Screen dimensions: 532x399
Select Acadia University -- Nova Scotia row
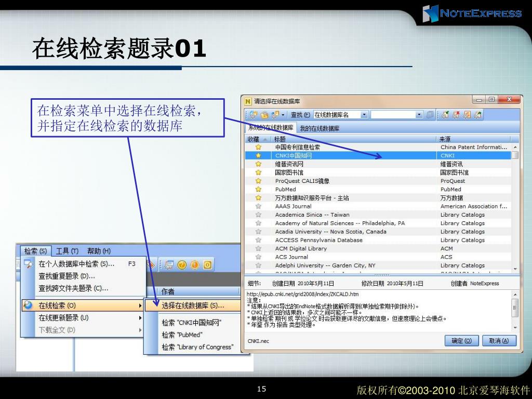point(378,232)
